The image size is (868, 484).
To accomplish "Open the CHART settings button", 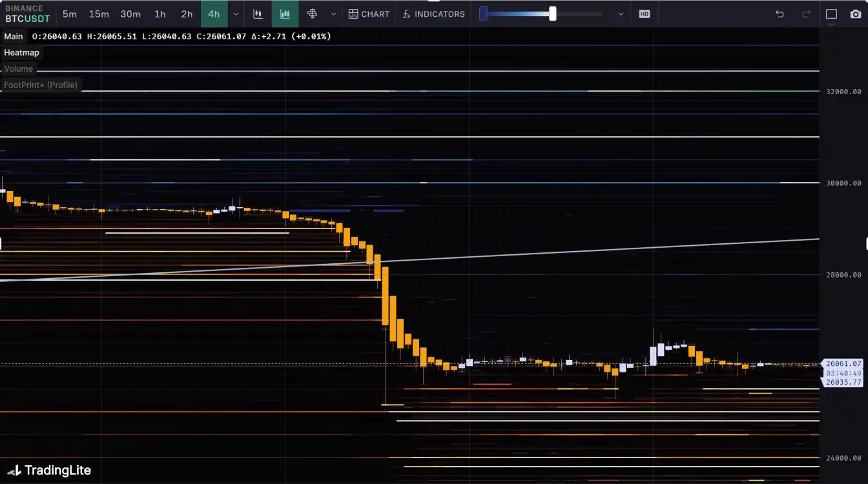I will pos(369,14).
